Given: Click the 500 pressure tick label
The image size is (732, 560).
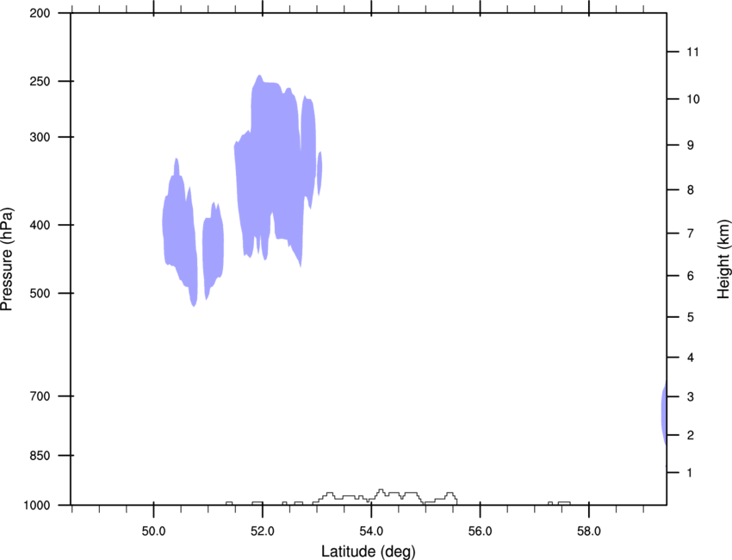Looking at the screenshot, I should point(40,293).
